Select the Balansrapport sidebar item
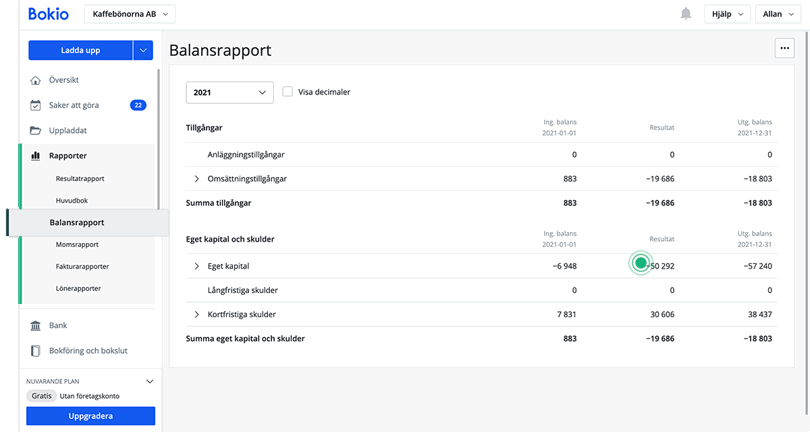The height and width of the screenshot is (432, 810). click(88, 223)
